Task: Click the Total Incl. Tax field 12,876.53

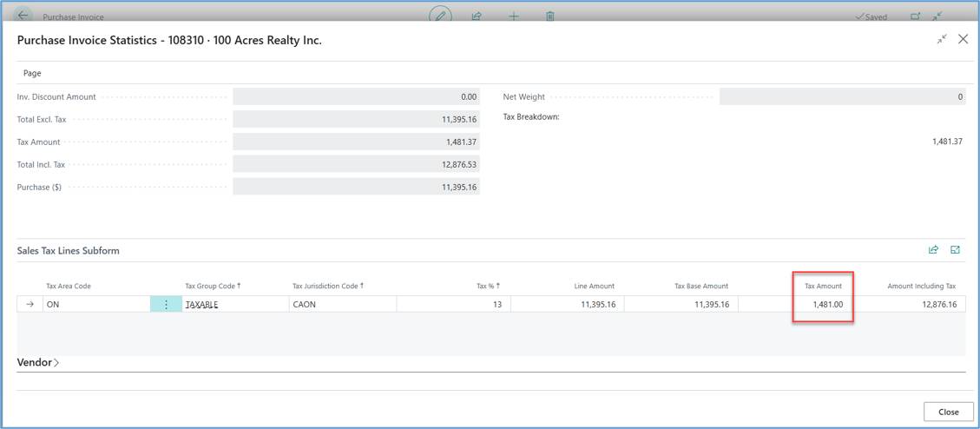Action: (356, 164)
